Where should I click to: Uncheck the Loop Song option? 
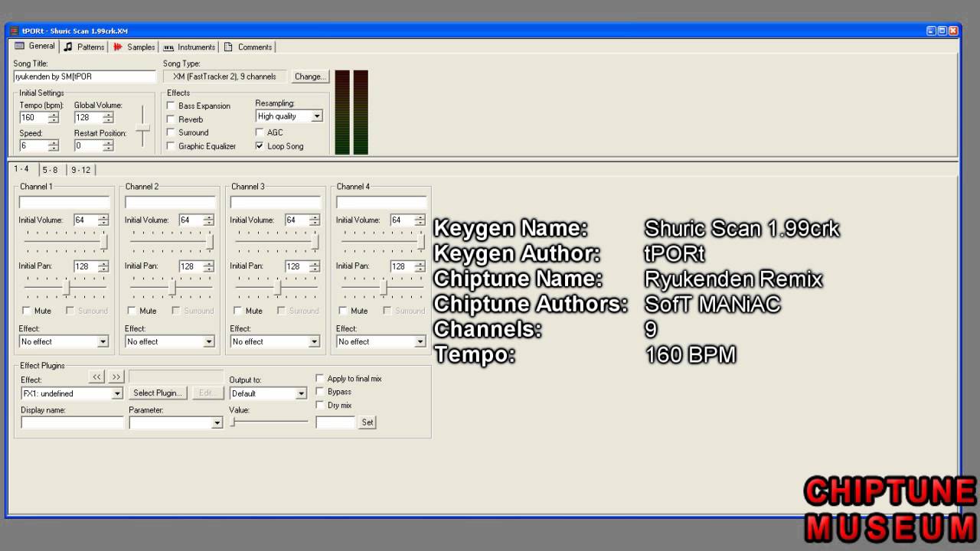click(x=260, y=146)
